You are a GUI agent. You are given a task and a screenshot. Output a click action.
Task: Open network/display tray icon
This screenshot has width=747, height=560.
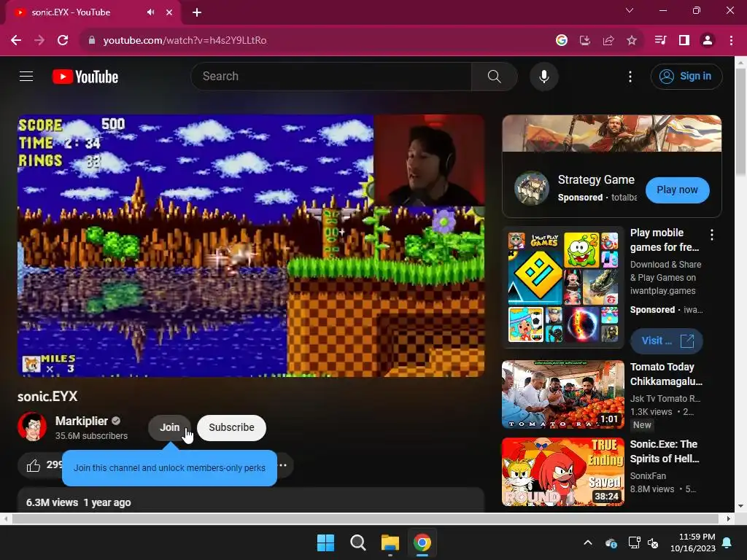coord(634,542)
